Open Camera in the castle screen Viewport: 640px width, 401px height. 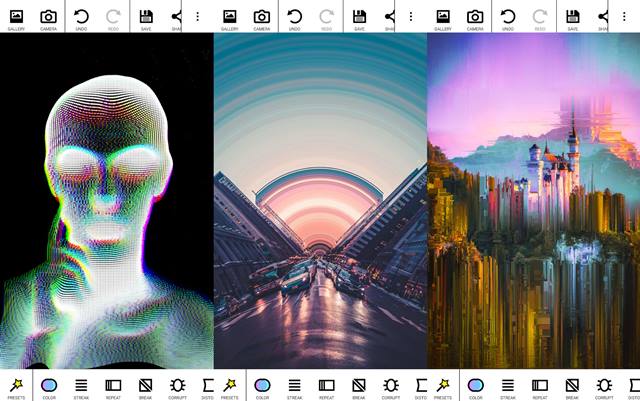pos(475,20)
